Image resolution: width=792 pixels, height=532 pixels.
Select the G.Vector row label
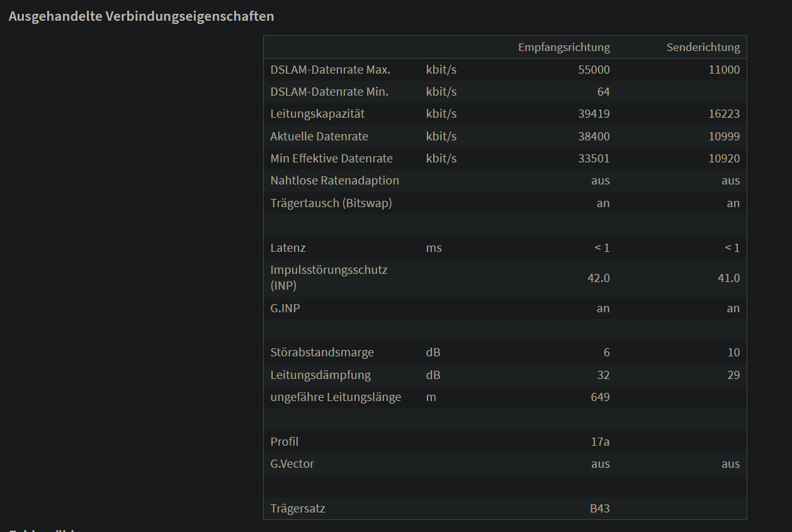[x=292, y=463]
